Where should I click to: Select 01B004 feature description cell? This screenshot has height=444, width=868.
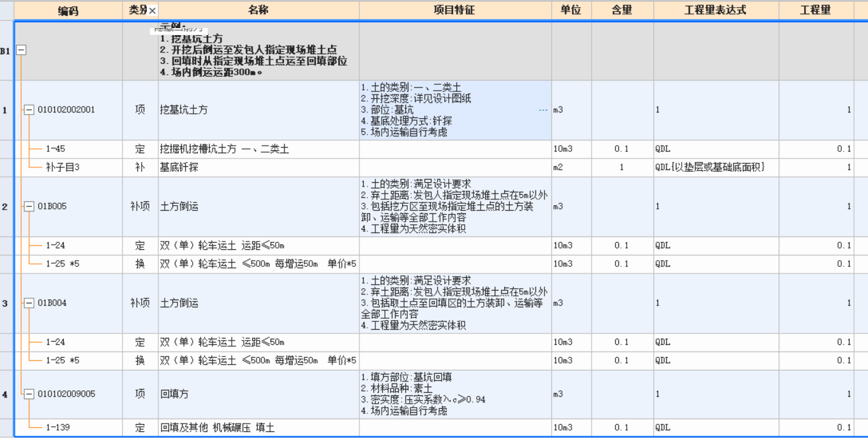(455, 303)
